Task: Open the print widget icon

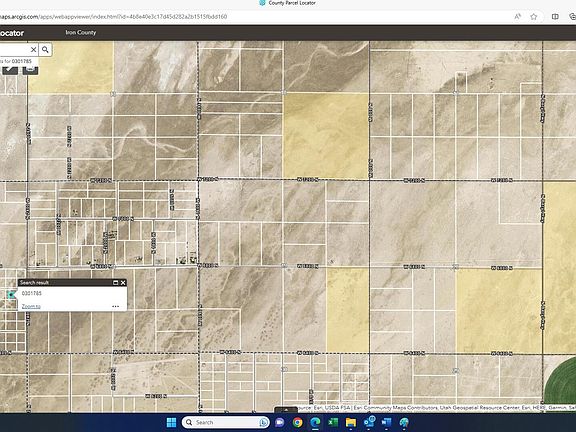Action: [x=30, y=70]
